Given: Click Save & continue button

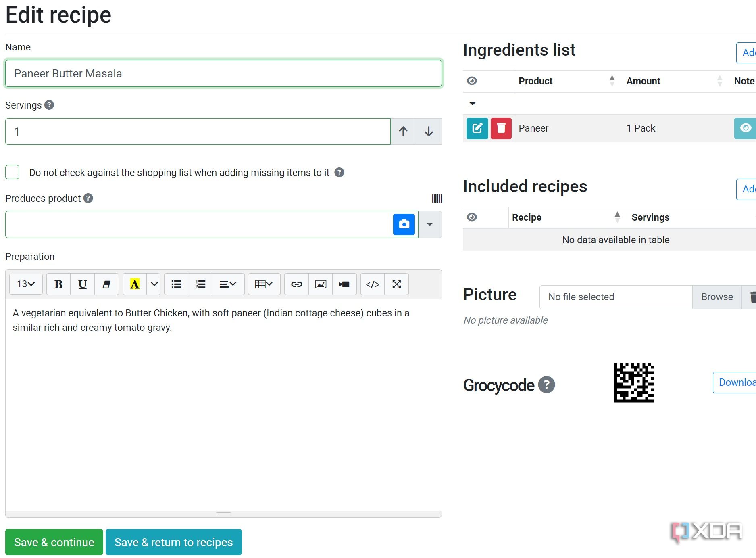Looking at the screenshot, I should 54,542.
